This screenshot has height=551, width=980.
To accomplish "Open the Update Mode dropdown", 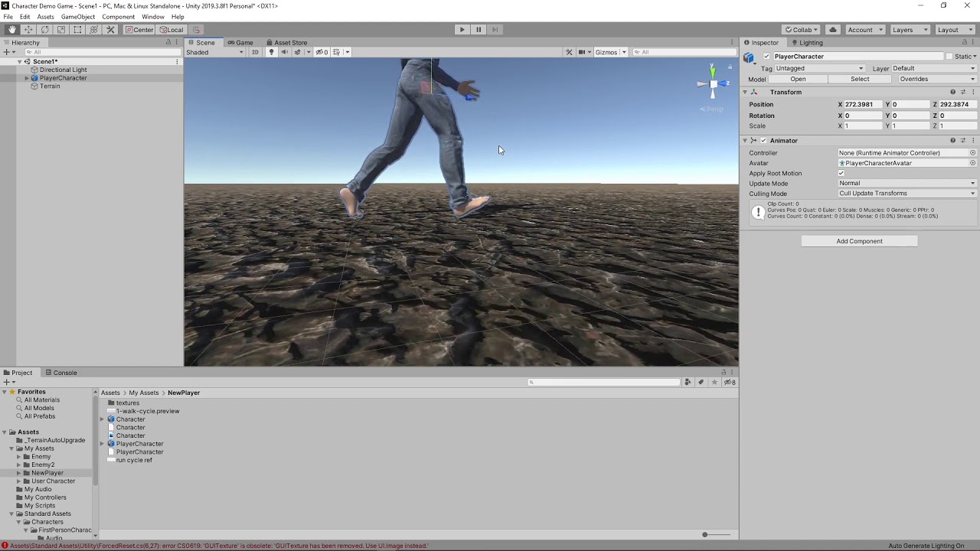I will pyautogui.click(x=907, y=184).
